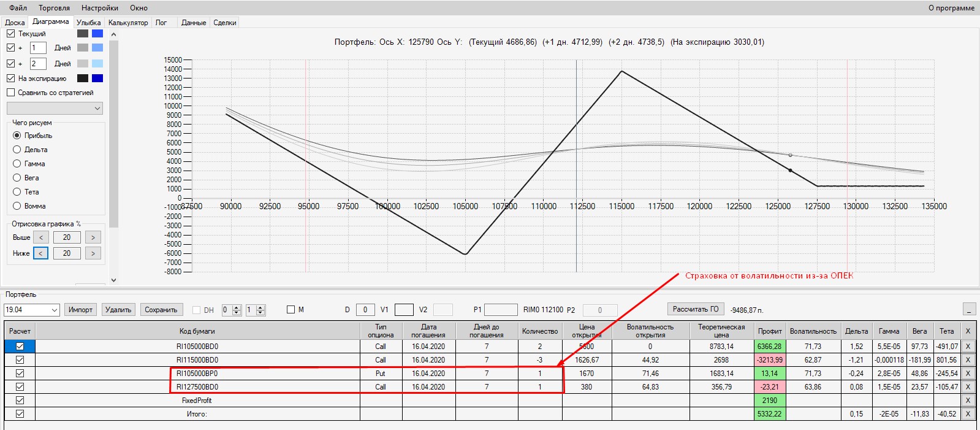Screen dimensions: 980x430
Task: Collapse portfolio panel with underscore button
Action: 969,309
